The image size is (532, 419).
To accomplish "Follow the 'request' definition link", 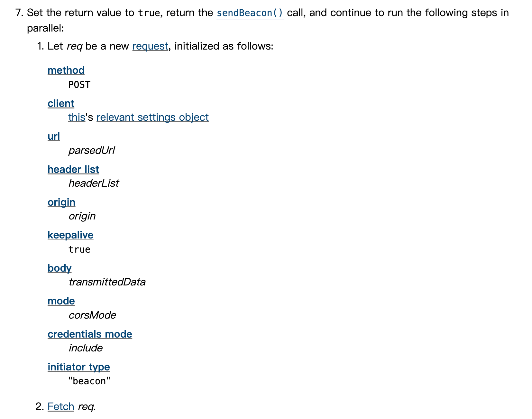I will click(x=150, y=46).
